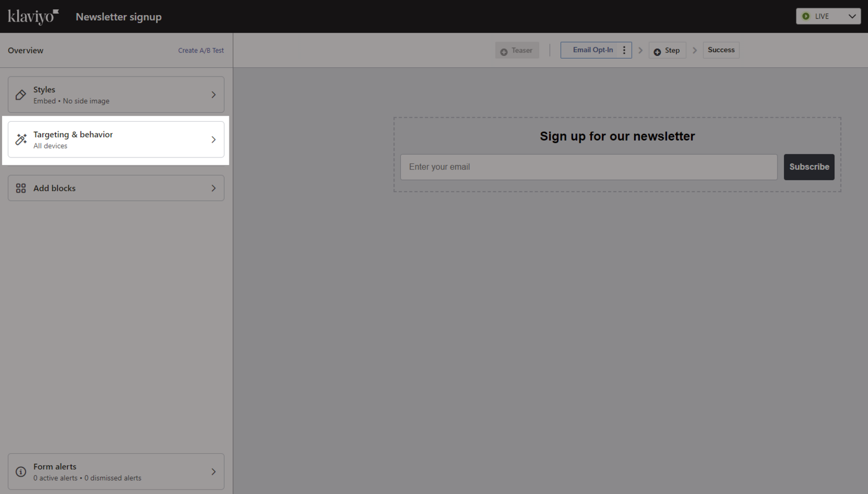Select the 'Sign up for our newsletter' heading

tap(617, 136)
